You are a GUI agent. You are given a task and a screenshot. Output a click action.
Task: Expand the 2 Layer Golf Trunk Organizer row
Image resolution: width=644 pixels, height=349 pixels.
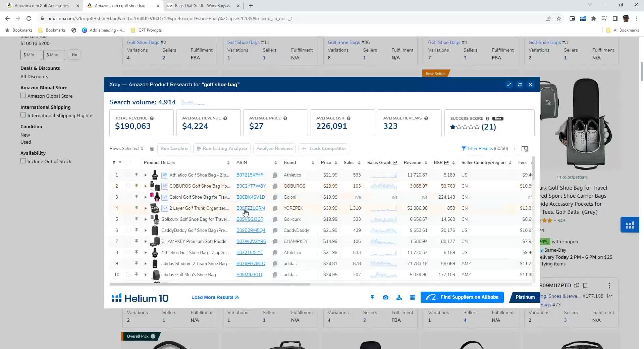(x=146, y=208)
